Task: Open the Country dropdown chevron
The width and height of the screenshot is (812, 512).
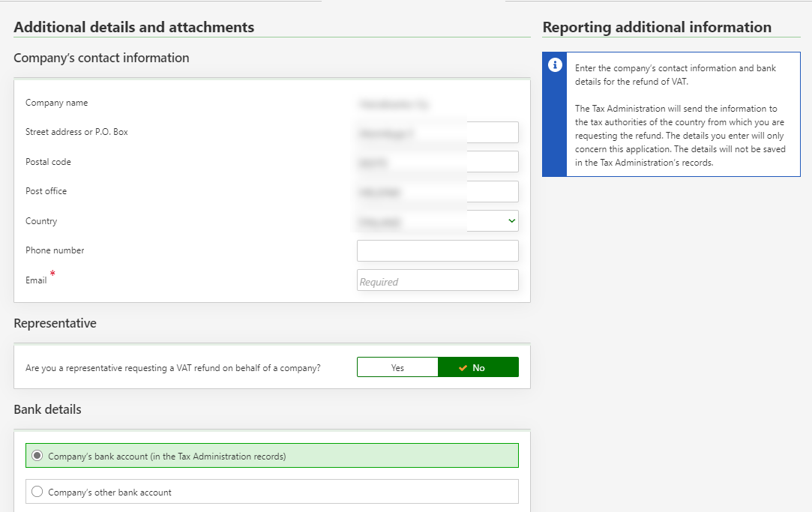Action: pos(511,221)
